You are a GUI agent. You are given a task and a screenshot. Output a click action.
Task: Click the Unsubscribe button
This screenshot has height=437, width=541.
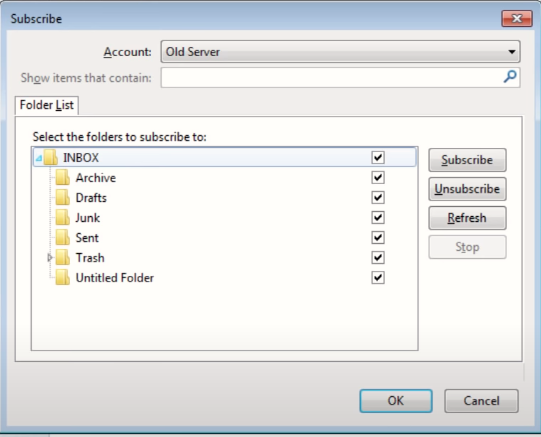(467, 189)
